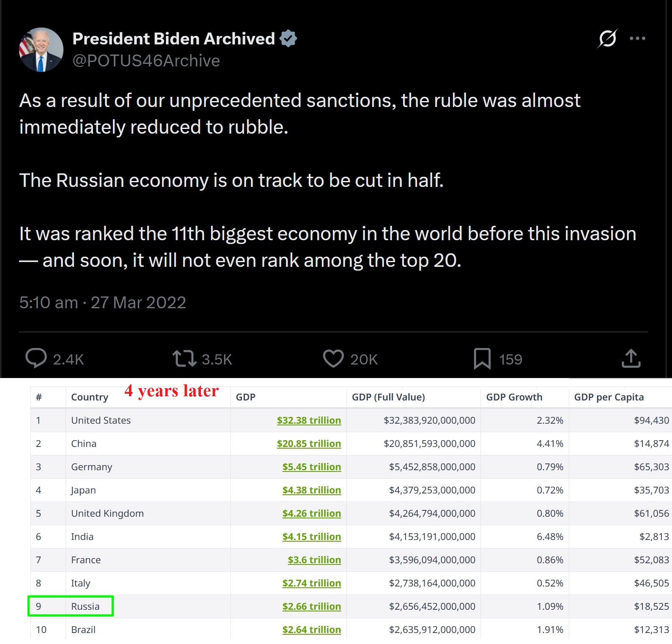Select the highlighted Russia row cell
Viewport: 672px width, 644px height.
[71, 606]
